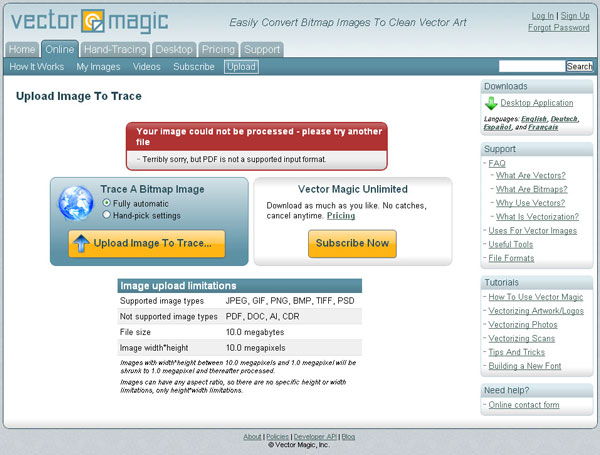Image resolution: width=600 pixels, height=455 pixels.
Task: Open the Desktop Application download link
Action: point(537,103)
